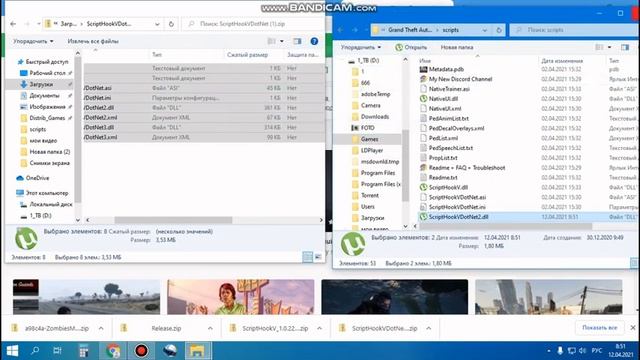This screenshot has width=640, height=360.
Task: Refresh the ScriptHookVDotNet zip window
Action: pos(171,24)
